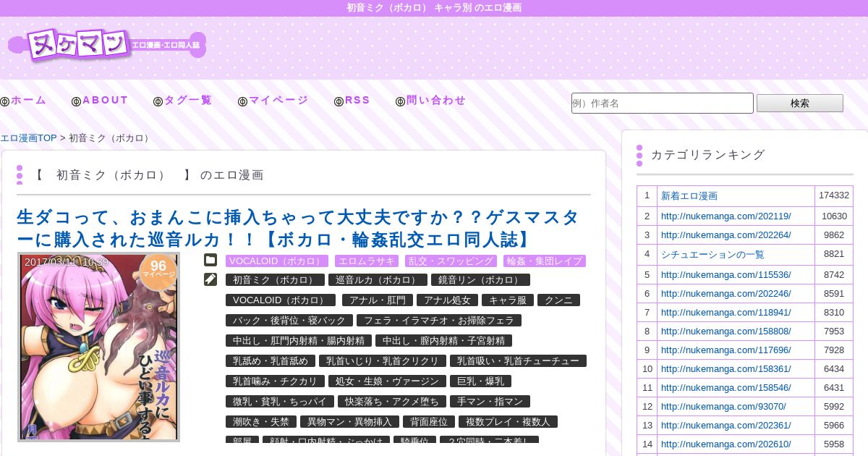The image size is (868, 456).
Task: Open ranking link nukemanga.com/202119/
Action: pyautogui.click(x=726, y=216)
